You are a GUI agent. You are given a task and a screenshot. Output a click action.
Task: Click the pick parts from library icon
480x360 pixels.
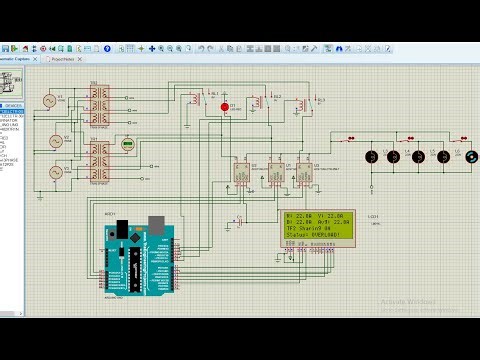(x=288, y=49)
